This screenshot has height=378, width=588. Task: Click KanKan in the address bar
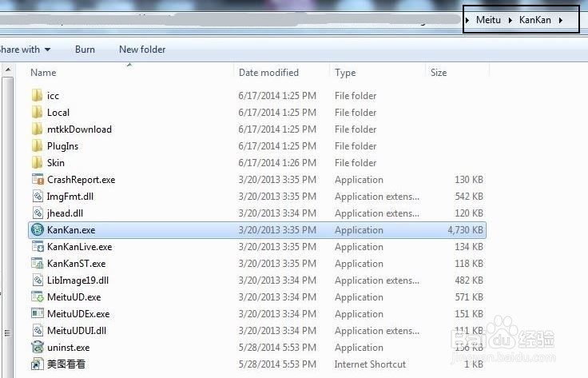(535, 20)
